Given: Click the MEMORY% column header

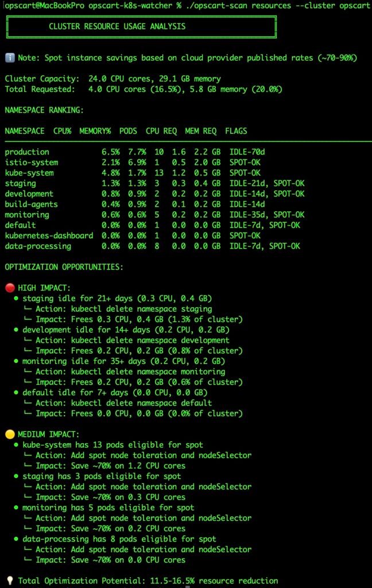Looking at the screenshot, I should point(95,131).
